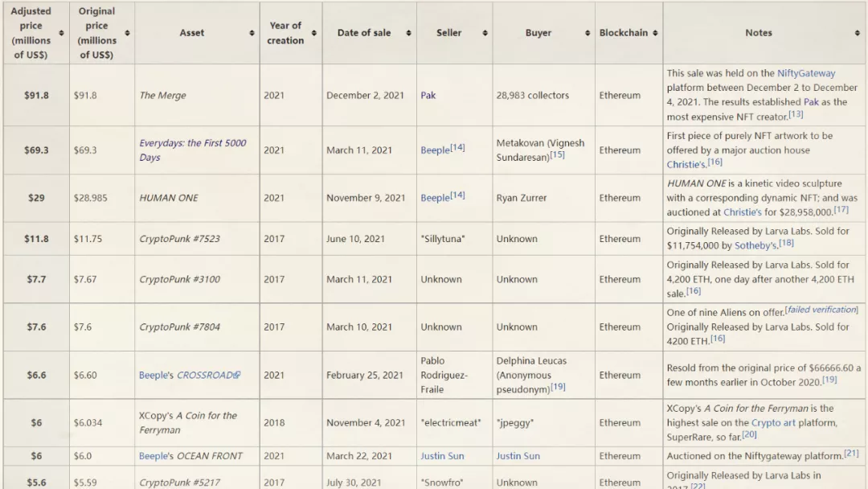Viewport: 868px width, 489px height.
Task: Click Justin Sun in the Buyer column
Action: [x=518, y=456]
